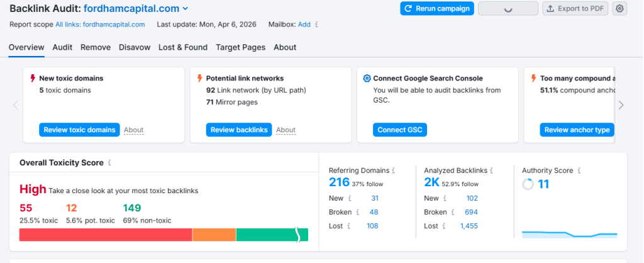Viewport: 644px width, 263px height.
Task: Click Connect GSC button
Action: coord(400,130)
